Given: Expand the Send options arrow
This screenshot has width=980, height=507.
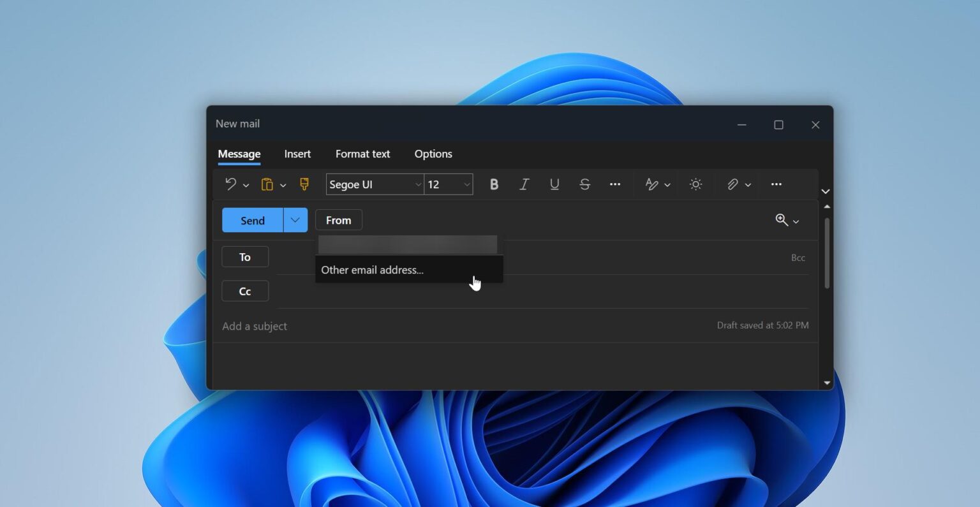Looking at the screenshot, I should tap(295, 220).
